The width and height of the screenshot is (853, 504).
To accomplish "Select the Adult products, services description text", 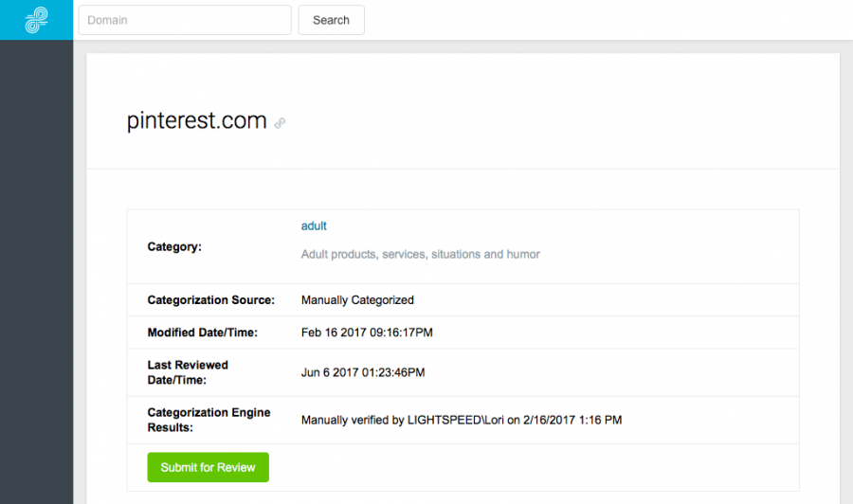I will click(421, 255).
